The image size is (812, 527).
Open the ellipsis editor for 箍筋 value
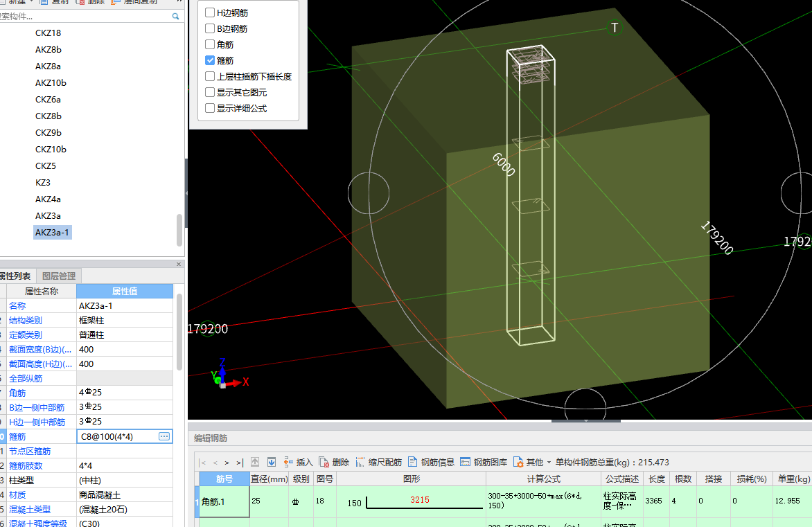(164, 436)
